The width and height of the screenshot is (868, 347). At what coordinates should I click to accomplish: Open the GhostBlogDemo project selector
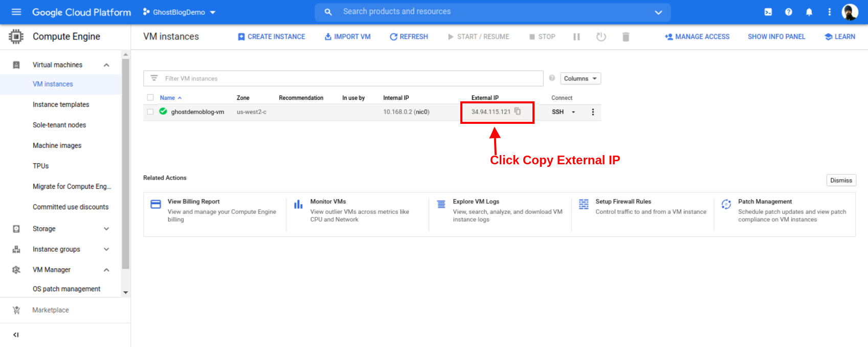(179, 12)
